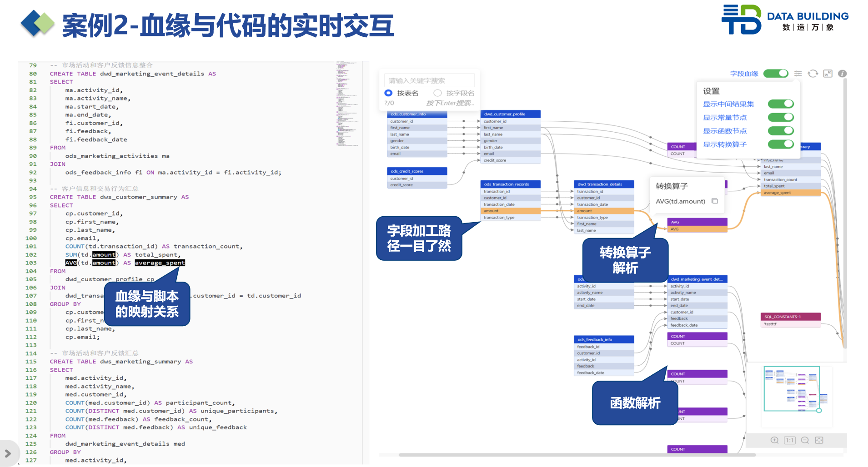Toggle the 字段血缘 switch
Image resolution: width=868 pixels, height=467 pixels.
[776, 74]
